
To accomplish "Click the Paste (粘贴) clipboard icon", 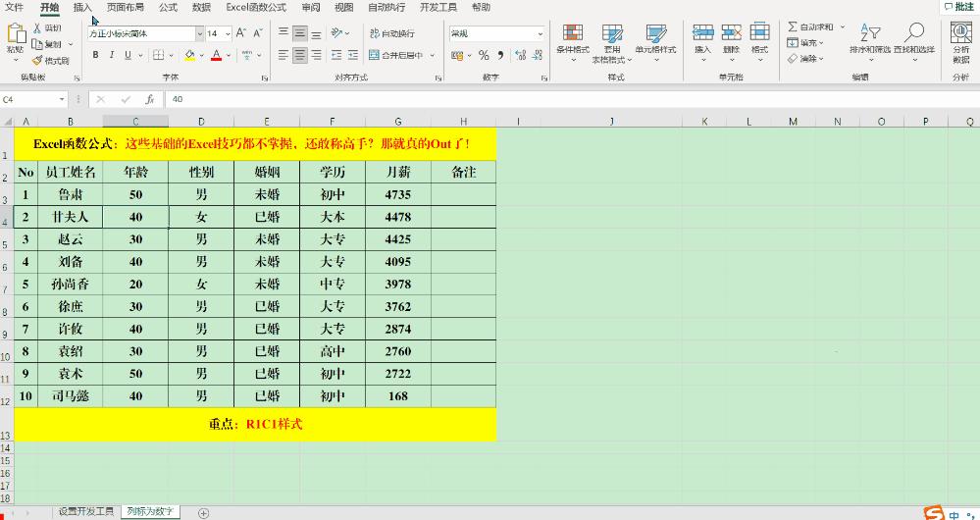I will coord(15,33).
